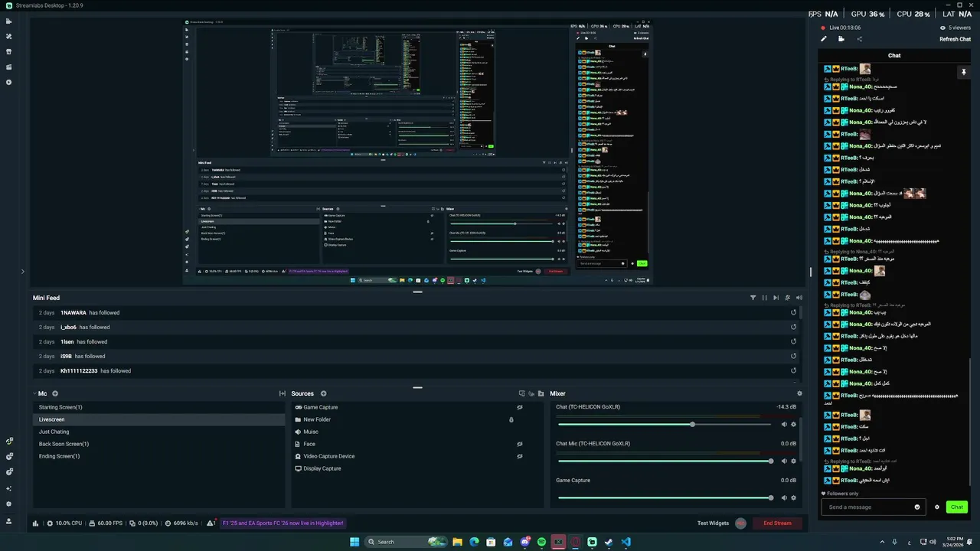Expand the Mc scene collection dropdown

(35, 393)
